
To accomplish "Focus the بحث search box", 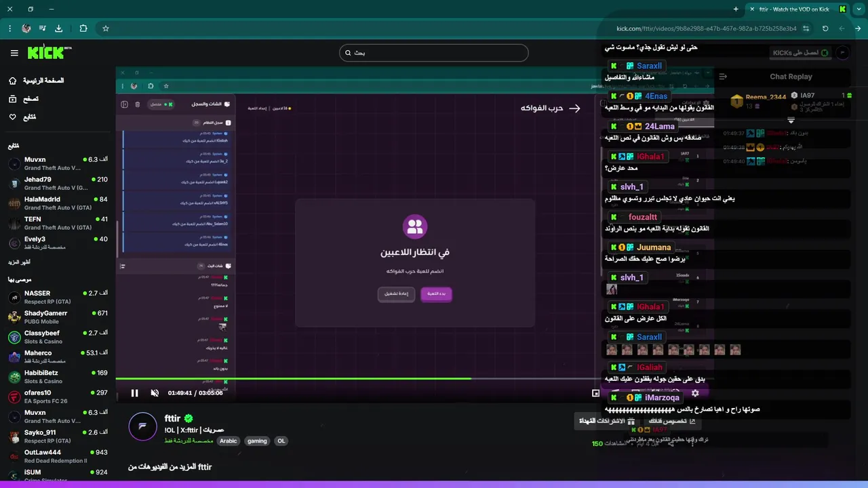I will [433, 53].
